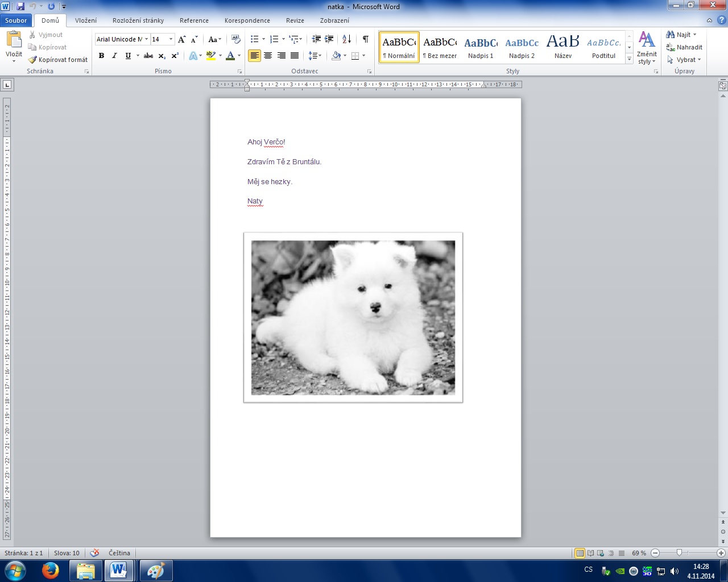This screenshot has height=582, width=728.
Task: Align text to the left
Action: pos(254,56)
